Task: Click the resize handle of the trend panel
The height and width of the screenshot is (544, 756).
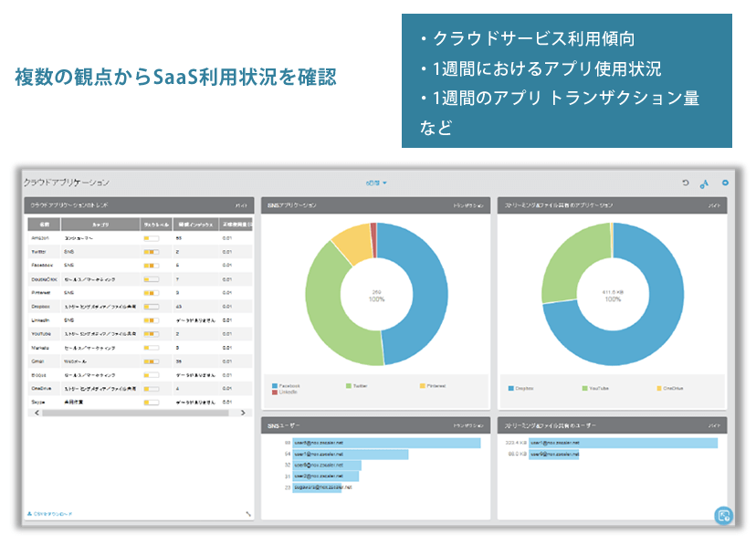Action: tap(248, 514)
